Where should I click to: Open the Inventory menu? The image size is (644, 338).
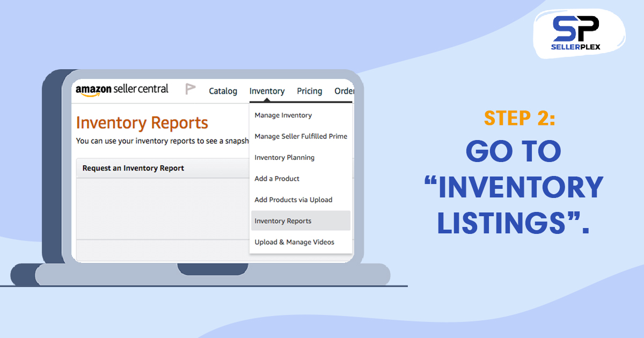267,91
